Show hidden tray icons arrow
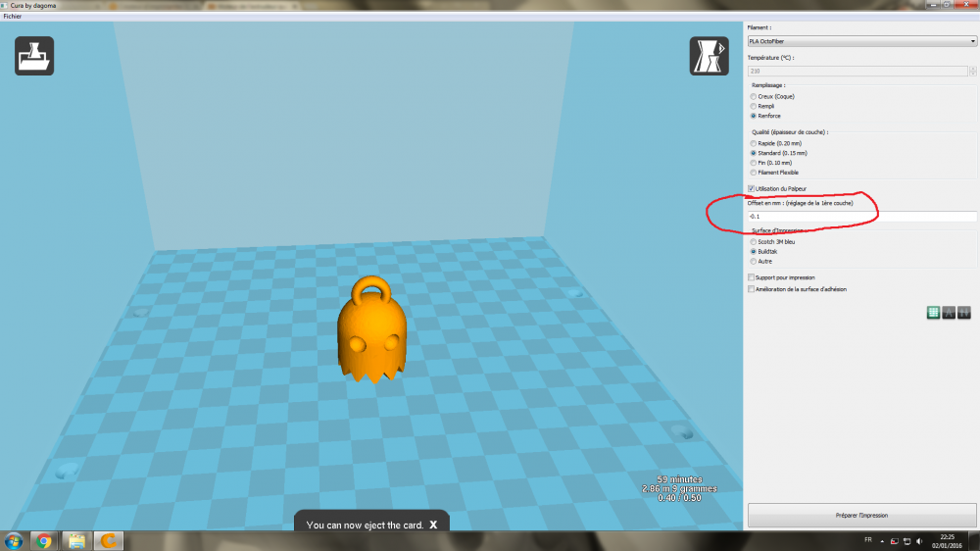 (882, 541)
